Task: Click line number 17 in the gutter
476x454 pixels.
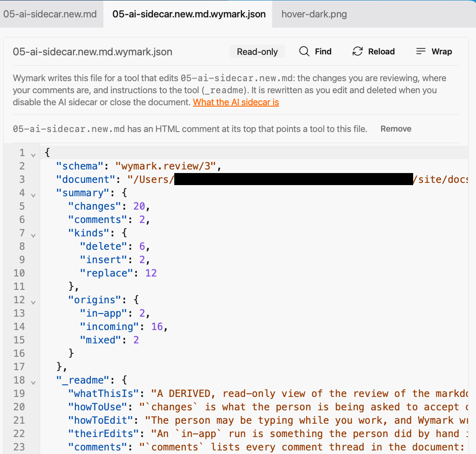Action: click(x=19, y=366)
